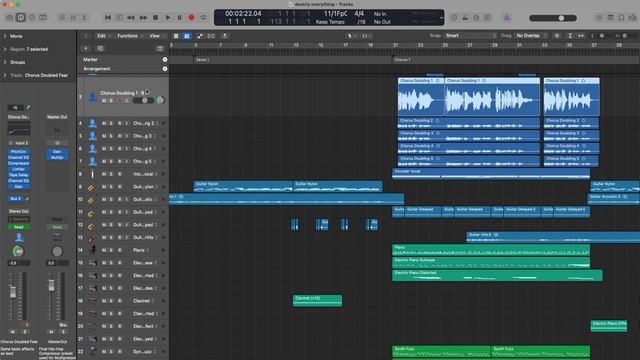Select the Clarinet (+12) region
640x360 pixels.
pos(318,301)
